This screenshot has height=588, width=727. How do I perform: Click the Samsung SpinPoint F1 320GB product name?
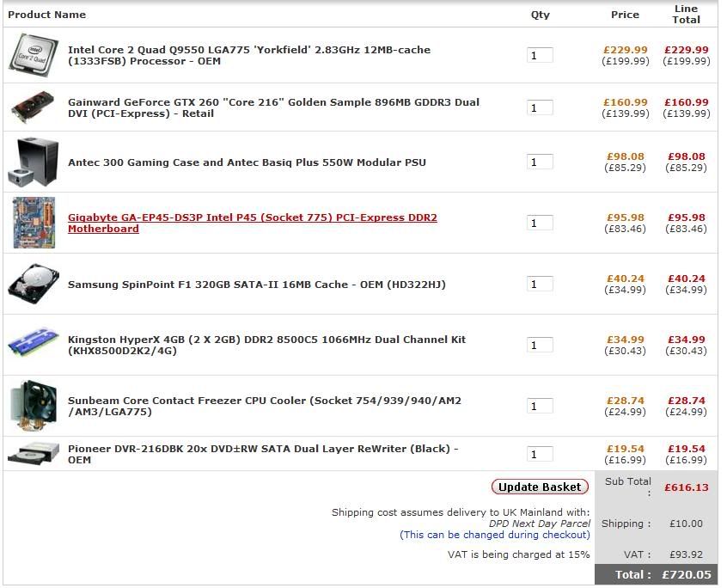click(x=256, y=285)
